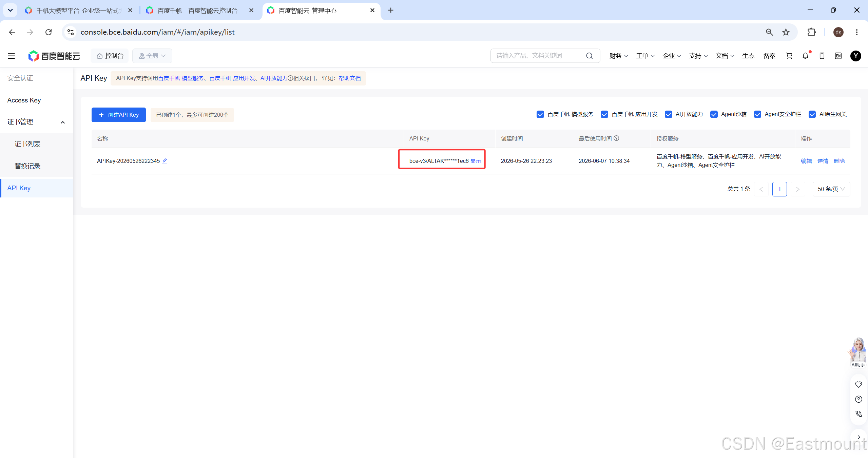Toggle the AI原生网关 filter checkbox

(812, 114)
